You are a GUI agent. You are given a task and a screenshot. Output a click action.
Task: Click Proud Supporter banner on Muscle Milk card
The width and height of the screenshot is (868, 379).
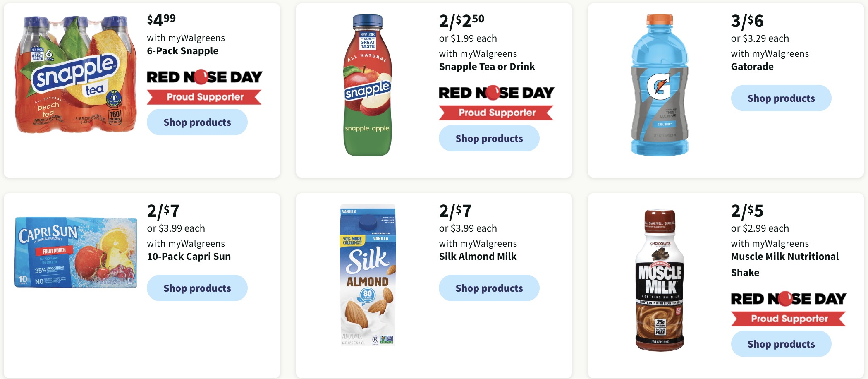coord(789,319)
